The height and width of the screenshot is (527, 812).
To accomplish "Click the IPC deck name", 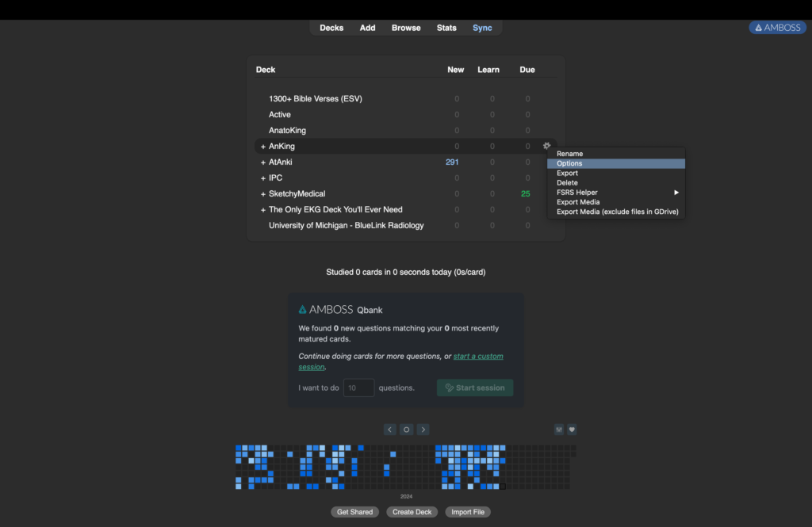I will point(275,178).
